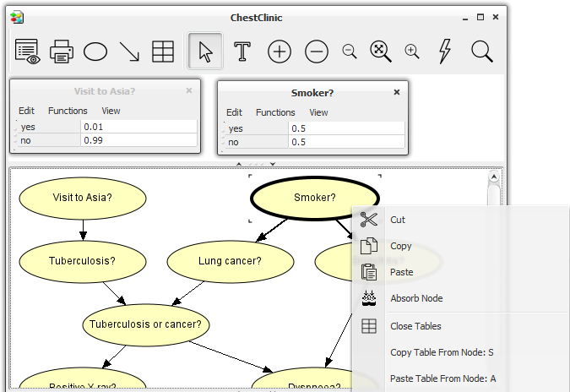Select Paste Table From Node: A
570x392 pixels.
click(x=442, y=378)
